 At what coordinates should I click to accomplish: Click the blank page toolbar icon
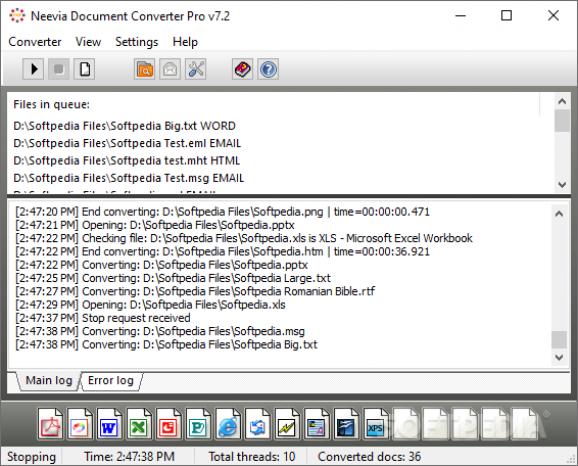[x=84, y=69]
